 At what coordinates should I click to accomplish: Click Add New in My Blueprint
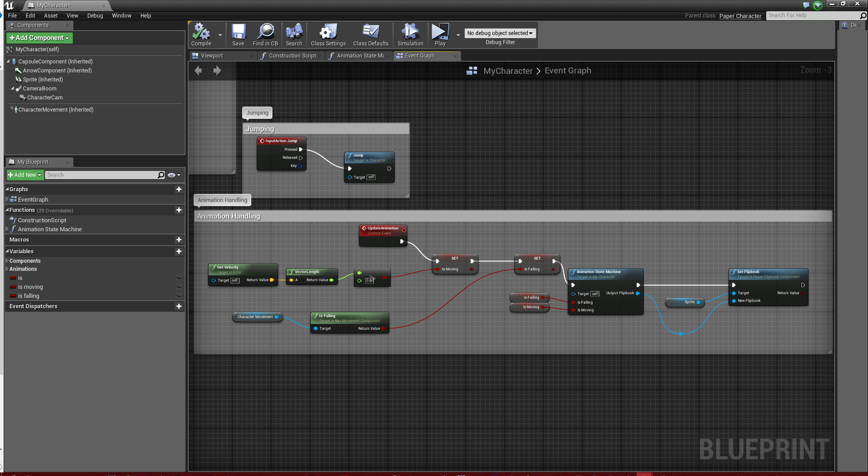point(25,175)
